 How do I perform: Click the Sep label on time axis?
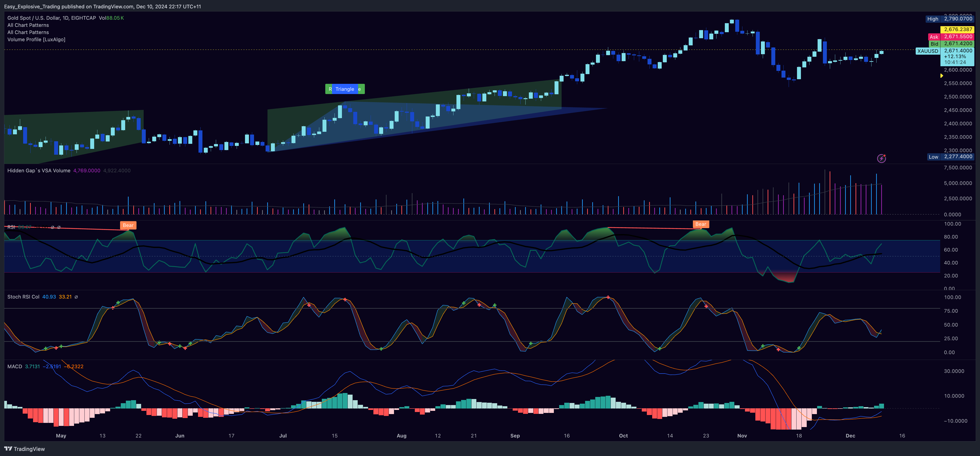click(515, 436)
